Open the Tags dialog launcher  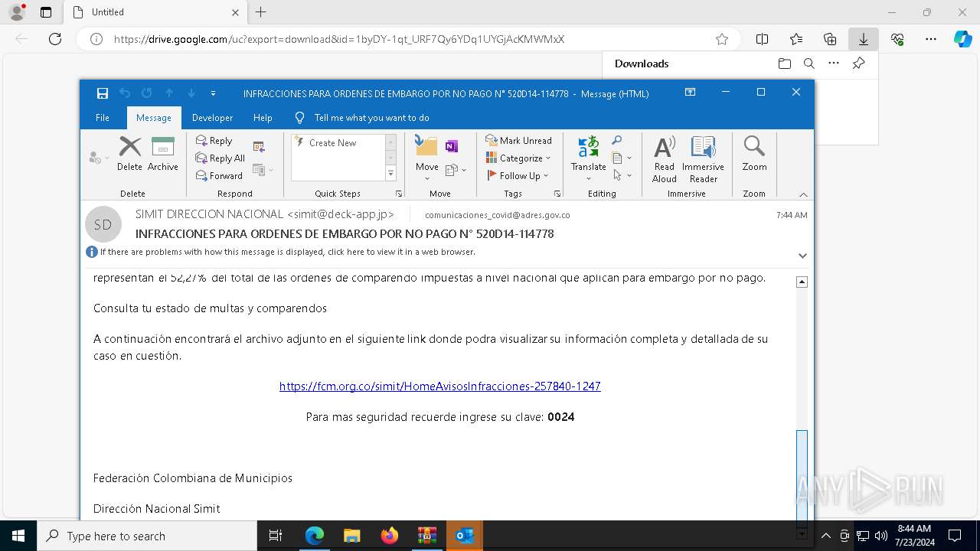click(557, 194)
